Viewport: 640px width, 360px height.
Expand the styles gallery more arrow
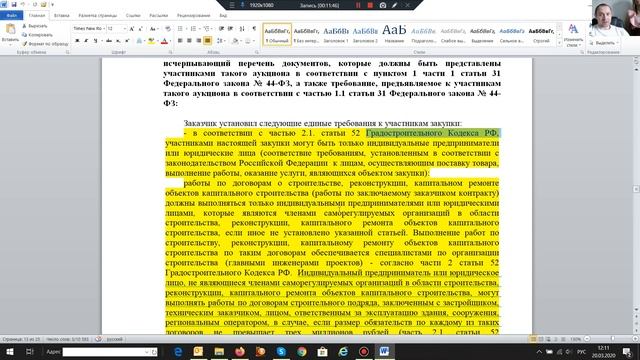(x=559, y=42)
